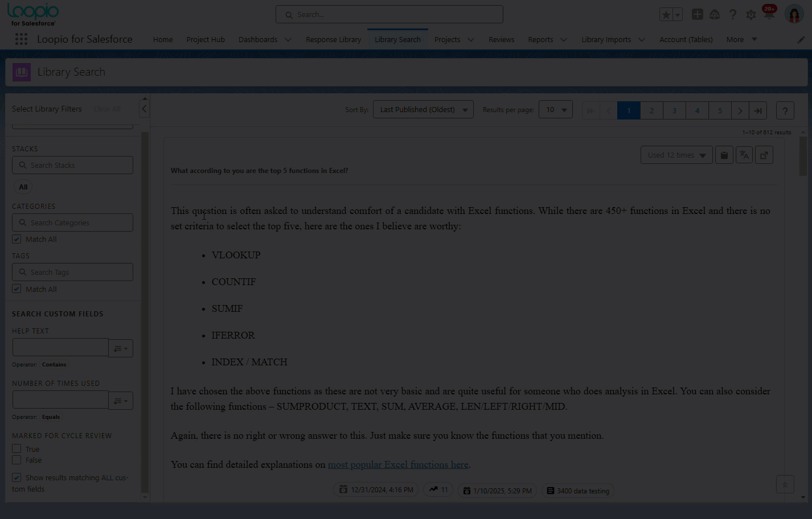Go to results page 4
The height and width of the screenshot is (519, 812).
pyautogui.click(x=697, y=110)
